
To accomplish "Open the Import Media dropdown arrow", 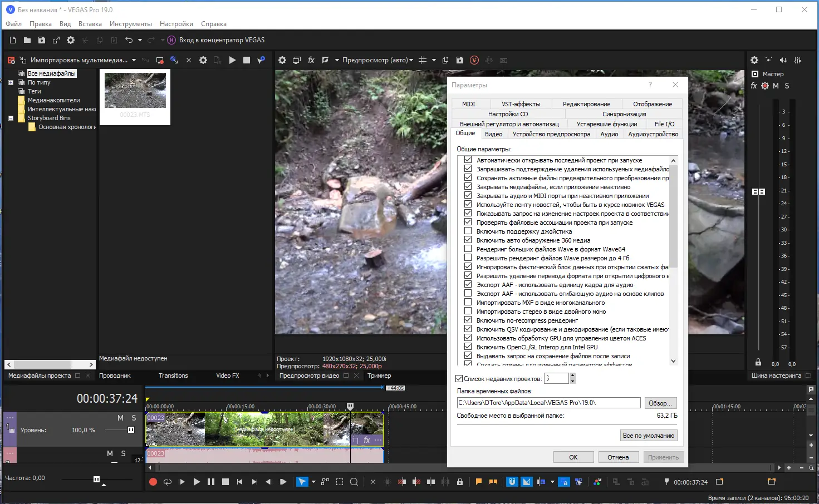I will point(134,60).
